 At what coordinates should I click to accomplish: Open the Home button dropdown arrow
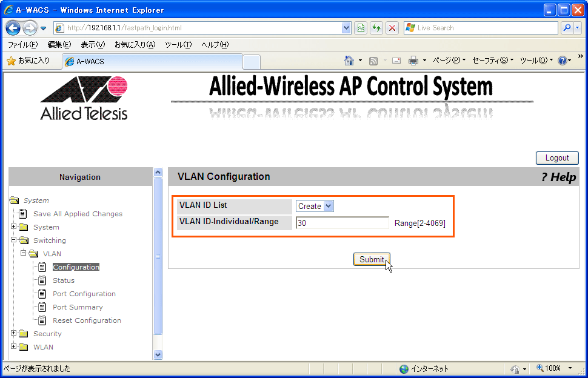tap(360, 61)
